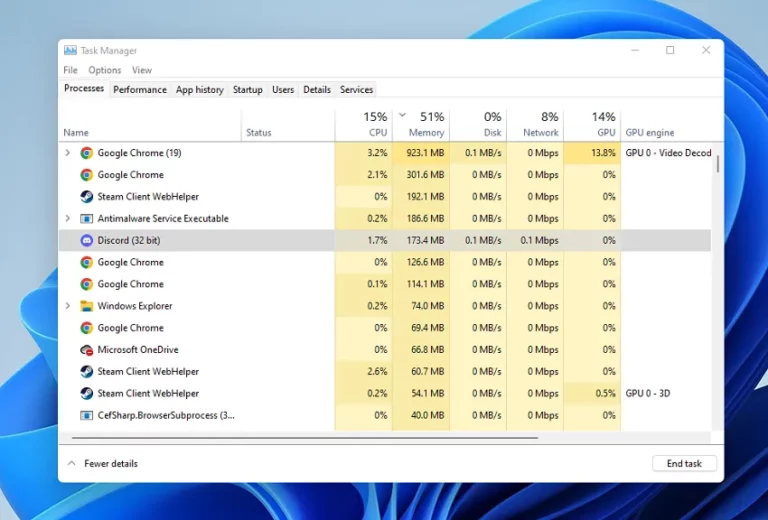
Task: Click the vertical scrollbar thumb
Action: [718, 164]
